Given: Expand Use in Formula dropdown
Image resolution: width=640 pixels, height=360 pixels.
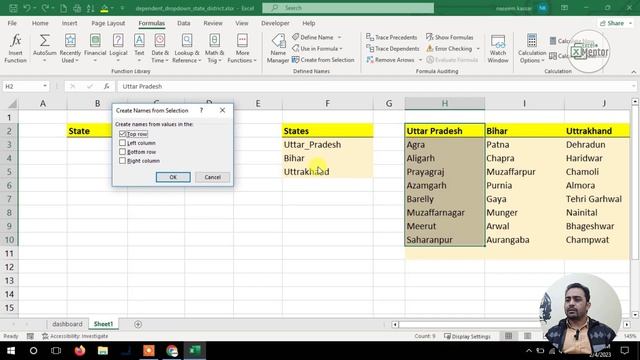Looking at the screenshot, I should coord(341,49).
